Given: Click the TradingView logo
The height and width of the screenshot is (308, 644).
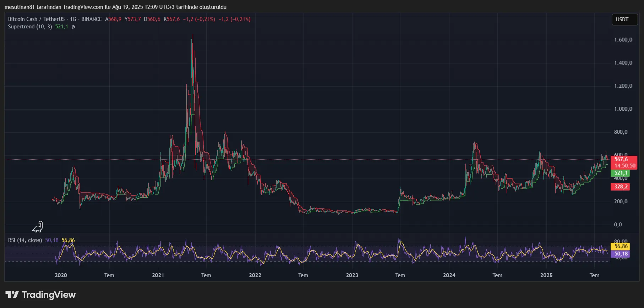Looking at the screenshot, I should click(40, 295).
